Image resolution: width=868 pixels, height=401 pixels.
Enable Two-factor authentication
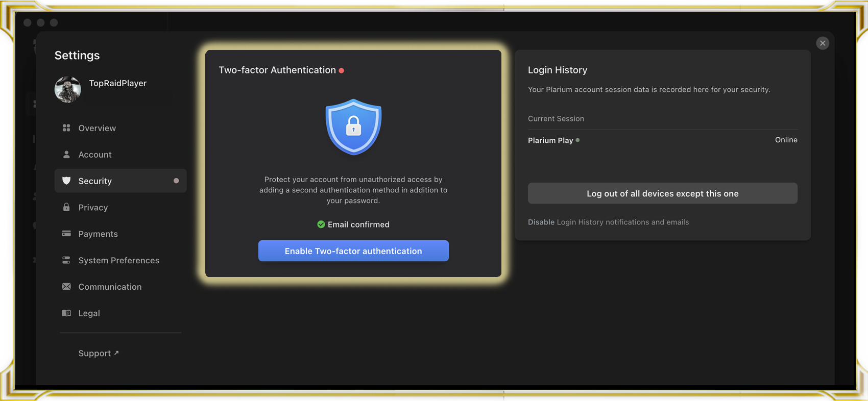(353, 251)
